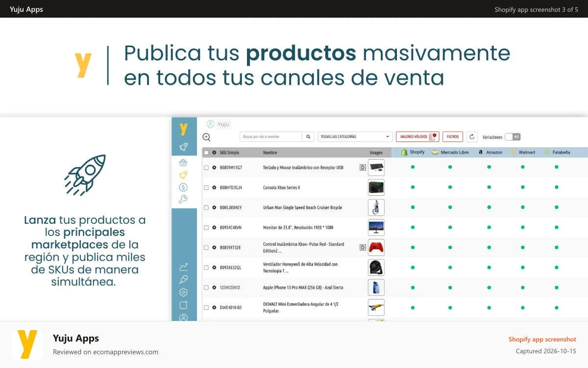Open gear options for SKU B08S9M15G7
Image resolution: width=588 pixels, height=368 pixels.
point(214,167)
